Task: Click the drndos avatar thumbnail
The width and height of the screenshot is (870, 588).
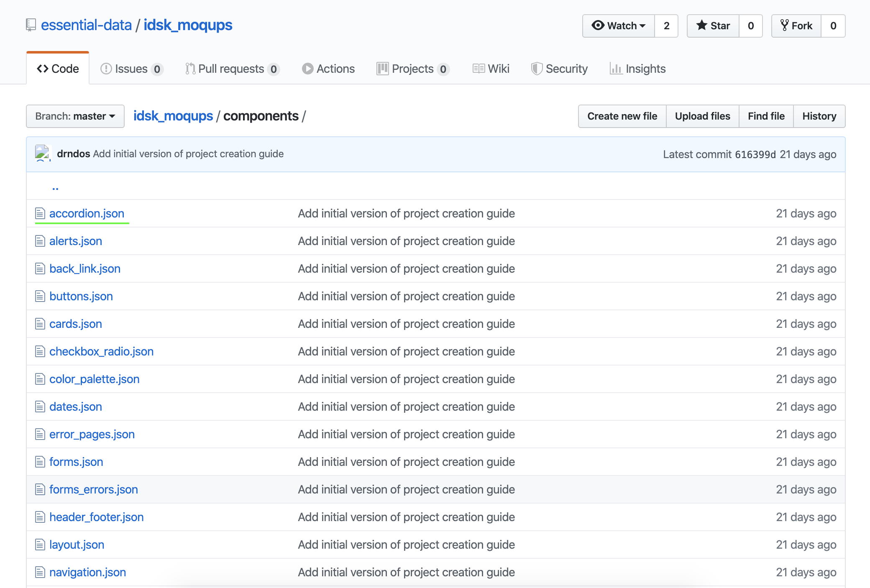Action: tap(43, 153)
